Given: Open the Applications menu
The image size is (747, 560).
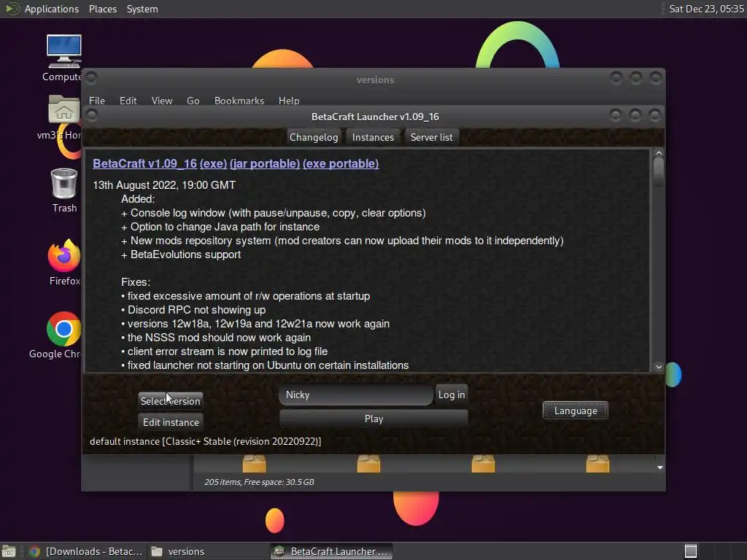Looking at the screenshot, I should [52, 9].
